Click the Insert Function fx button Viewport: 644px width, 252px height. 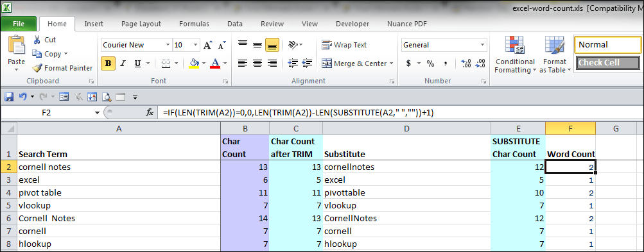[x=150, y=112]
